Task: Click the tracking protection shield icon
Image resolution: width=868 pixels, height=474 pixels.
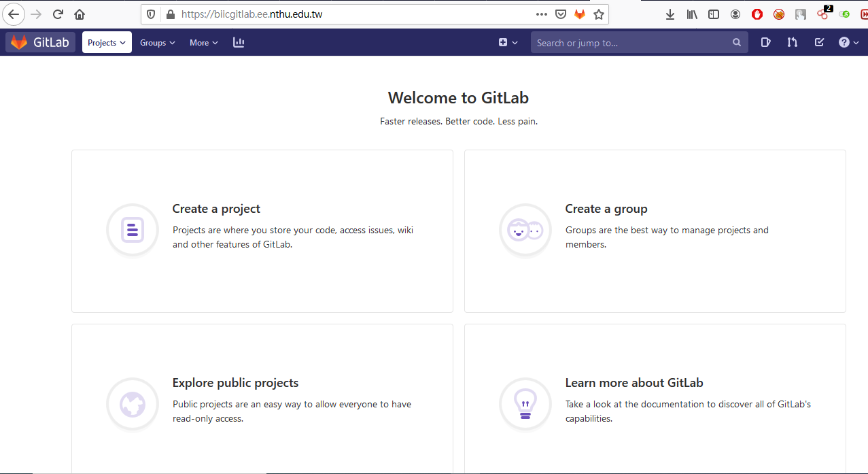Action: (x=152, y=14)
